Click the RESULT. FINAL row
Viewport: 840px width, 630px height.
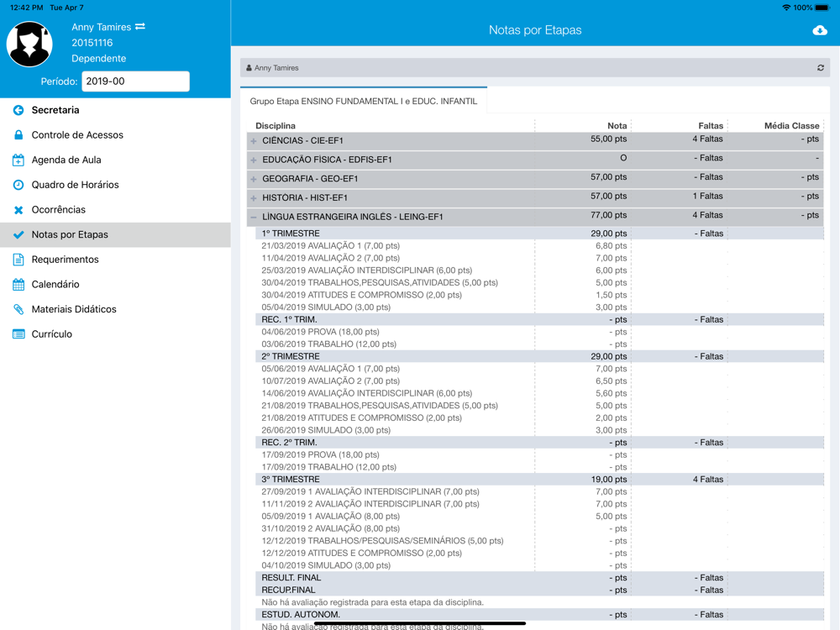tap(539, 578)
